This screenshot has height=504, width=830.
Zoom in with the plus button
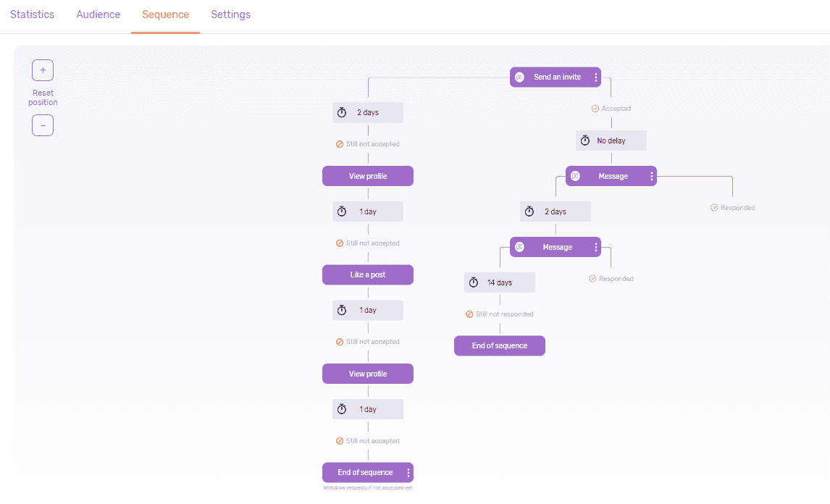coord(43,70)
